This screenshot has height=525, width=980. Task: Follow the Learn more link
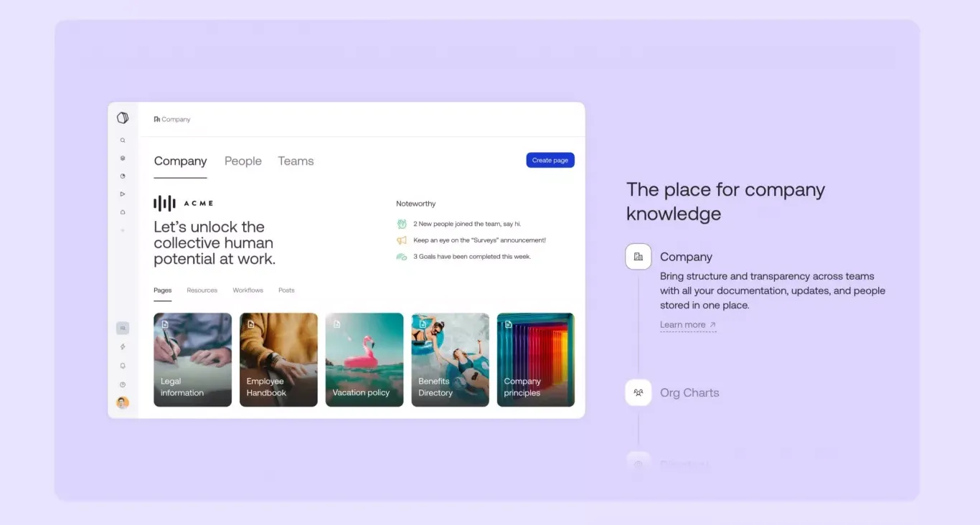pyautogui.click(x=688, y=325)
